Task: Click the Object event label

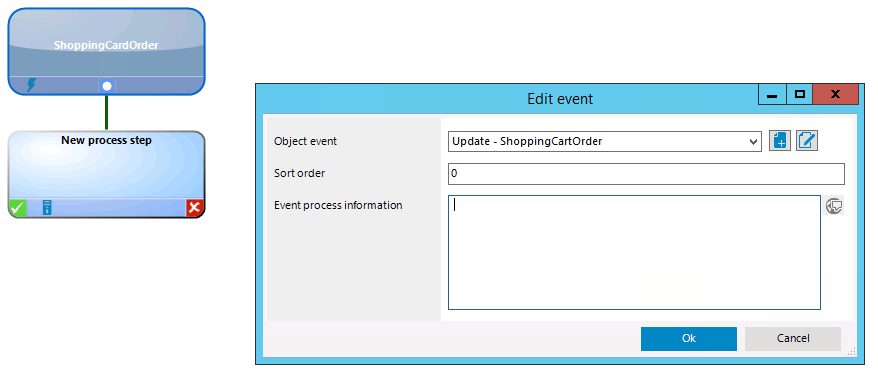Action: tap(306, 141)
